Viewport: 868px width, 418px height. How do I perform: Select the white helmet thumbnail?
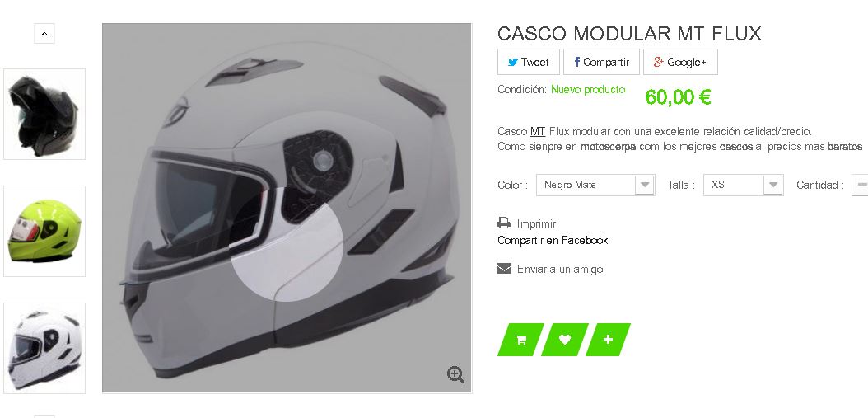click(44, 348)
